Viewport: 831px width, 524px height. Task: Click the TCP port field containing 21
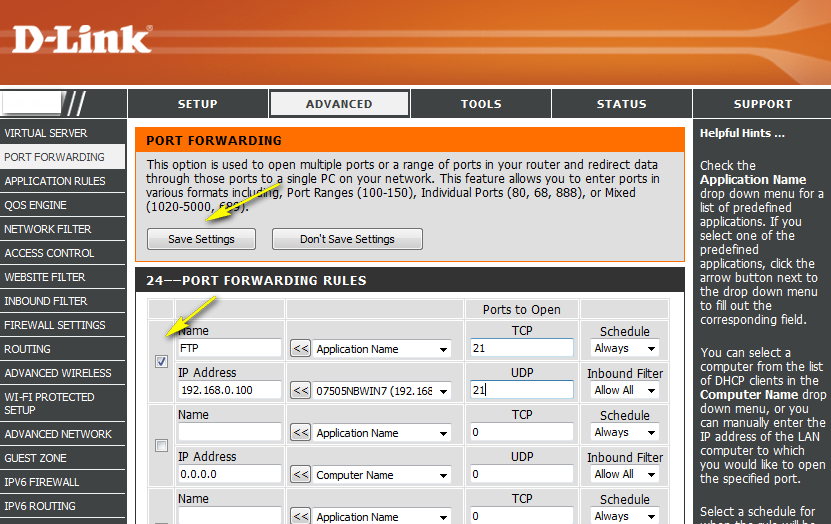pyautogui.click(x=521, y=349)
